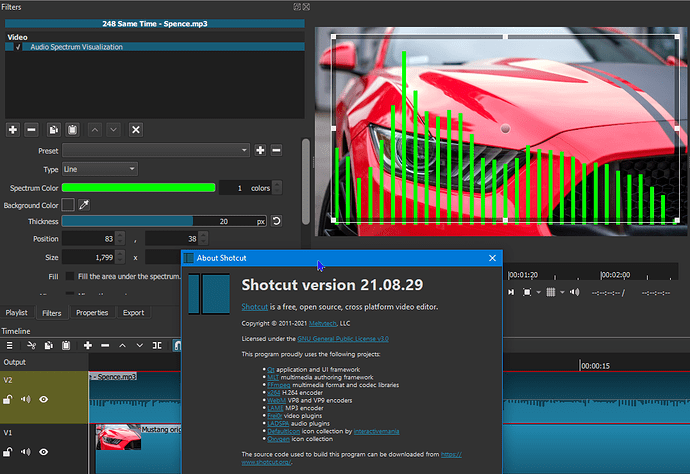This screenshot has width=690, height=474.
Task: Switch to the Properties tab
Action: click(92, 312)
